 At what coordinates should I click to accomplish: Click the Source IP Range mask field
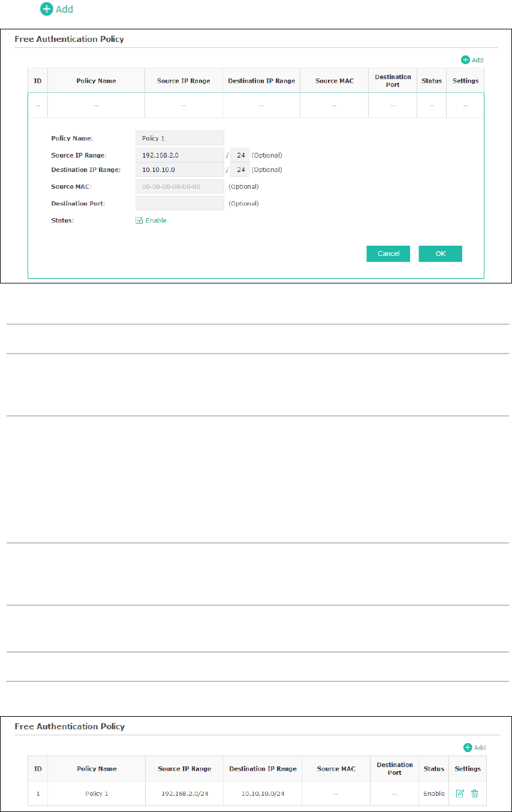(240, 155)
